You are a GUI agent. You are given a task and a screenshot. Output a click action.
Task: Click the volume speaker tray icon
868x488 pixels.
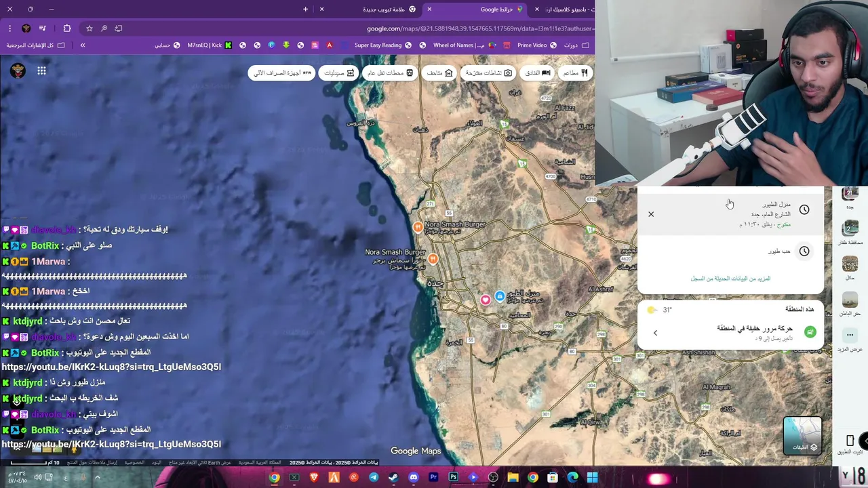click(37, 477)
